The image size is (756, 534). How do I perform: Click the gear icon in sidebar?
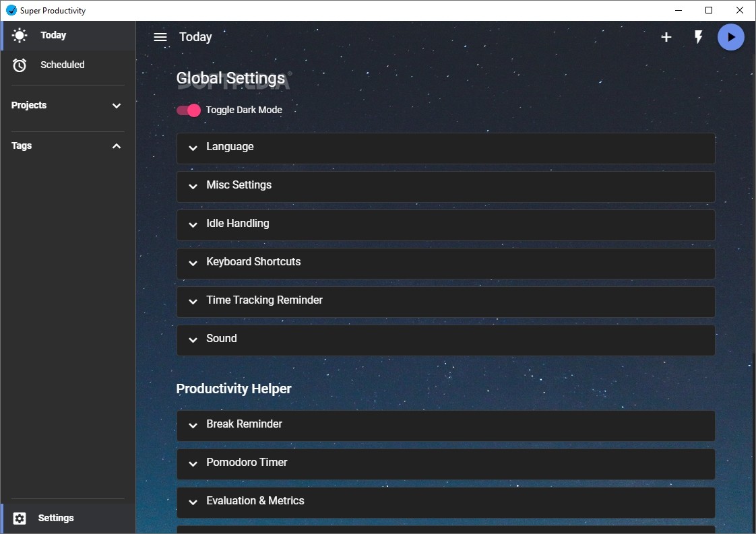tap(20, 518)
